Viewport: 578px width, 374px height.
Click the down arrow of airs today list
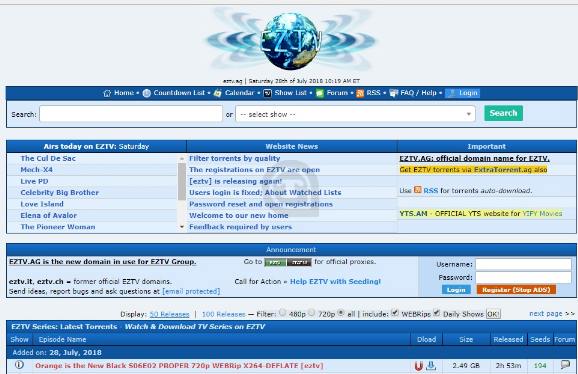click(x=182, y=227)
